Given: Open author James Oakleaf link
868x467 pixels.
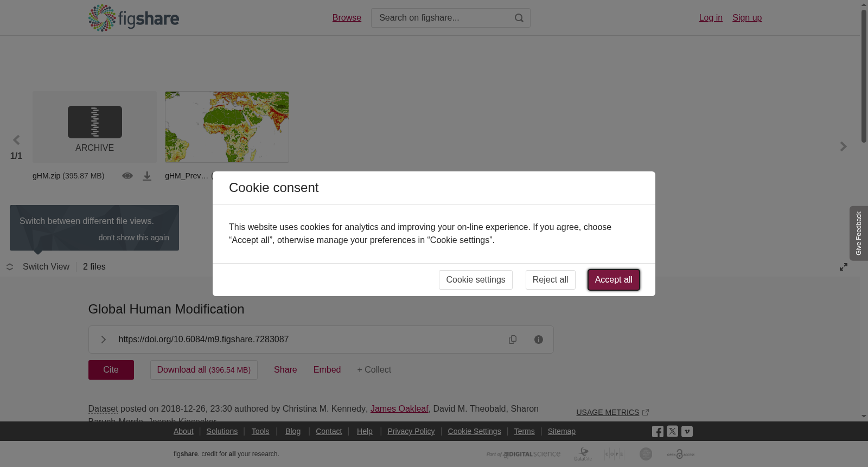Looking at the screenshot, I should [399, 409].
